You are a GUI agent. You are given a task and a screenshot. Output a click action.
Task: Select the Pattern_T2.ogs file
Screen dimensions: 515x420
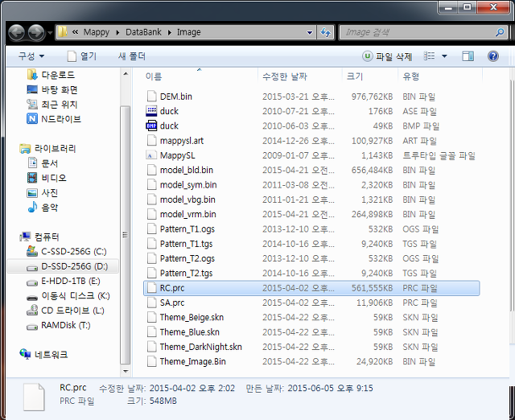[x=311, y=258]
